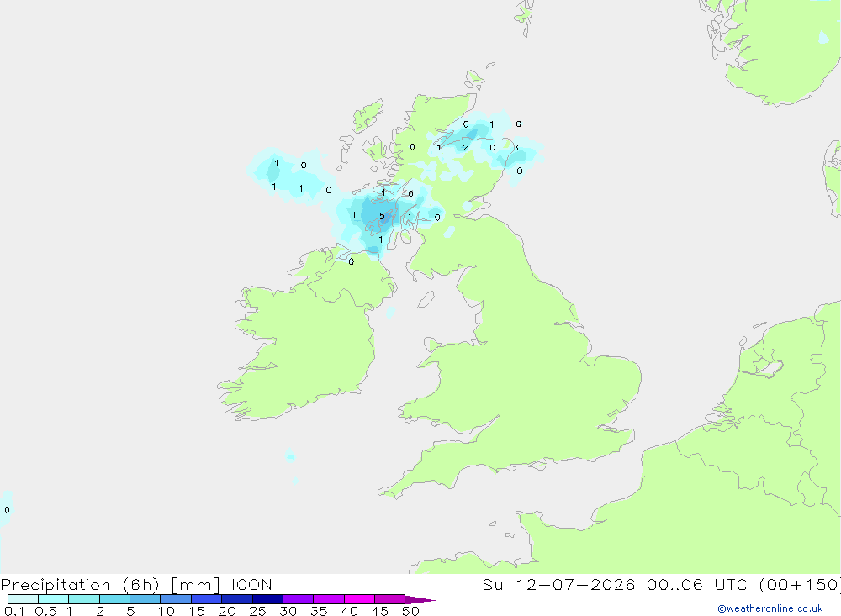Click the '5' precipitation value on the map
The image size is (841, 616).
click(382, 216)
